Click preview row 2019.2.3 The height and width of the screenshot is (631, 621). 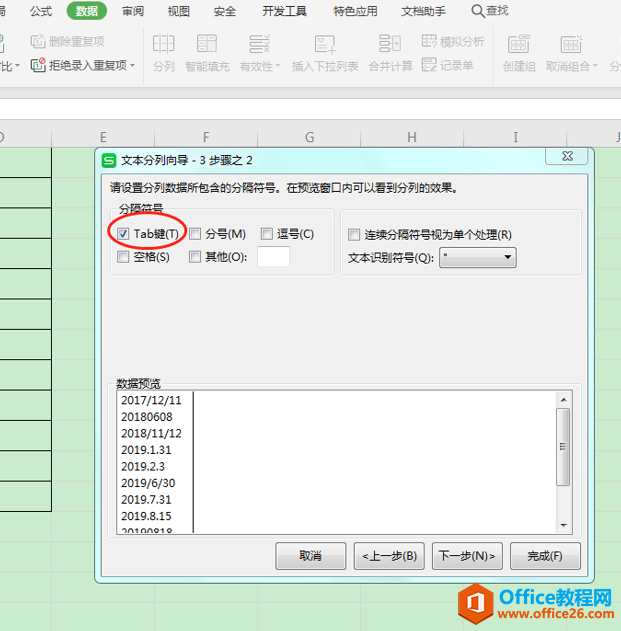click(143, 466)
